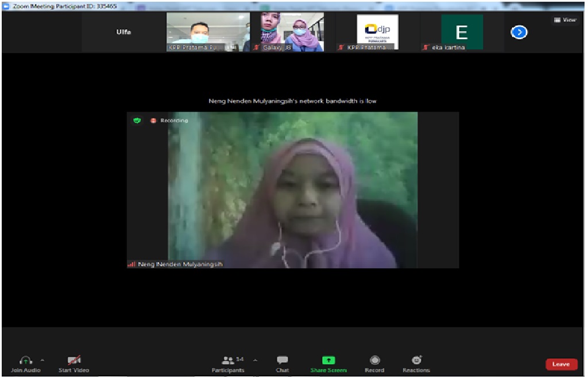Select the eka kartina participant tile

click(x=462, y=32)
